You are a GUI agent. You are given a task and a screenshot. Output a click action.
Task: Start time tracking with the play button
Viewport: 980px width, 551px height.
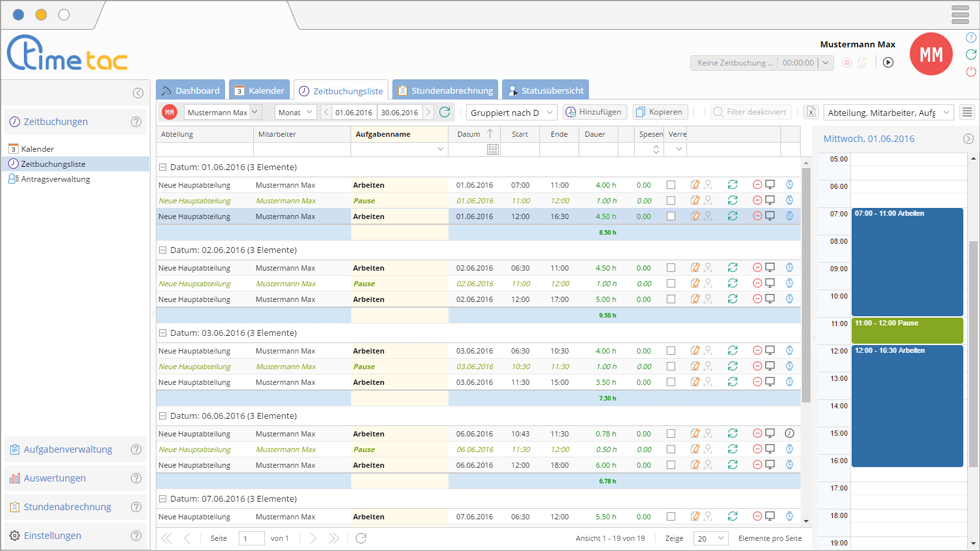click(888, 62)
